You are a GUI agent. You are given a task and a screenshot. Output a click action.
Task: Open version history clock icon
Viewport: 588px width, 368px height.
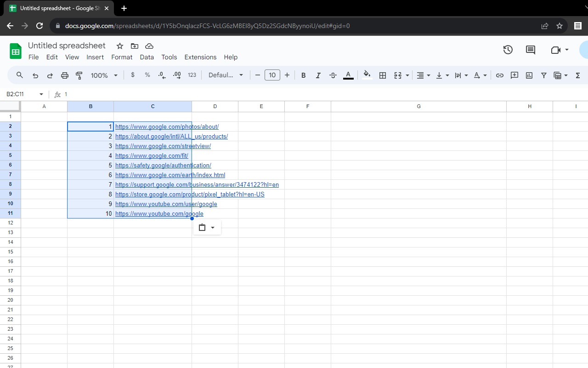click(508, 50)
